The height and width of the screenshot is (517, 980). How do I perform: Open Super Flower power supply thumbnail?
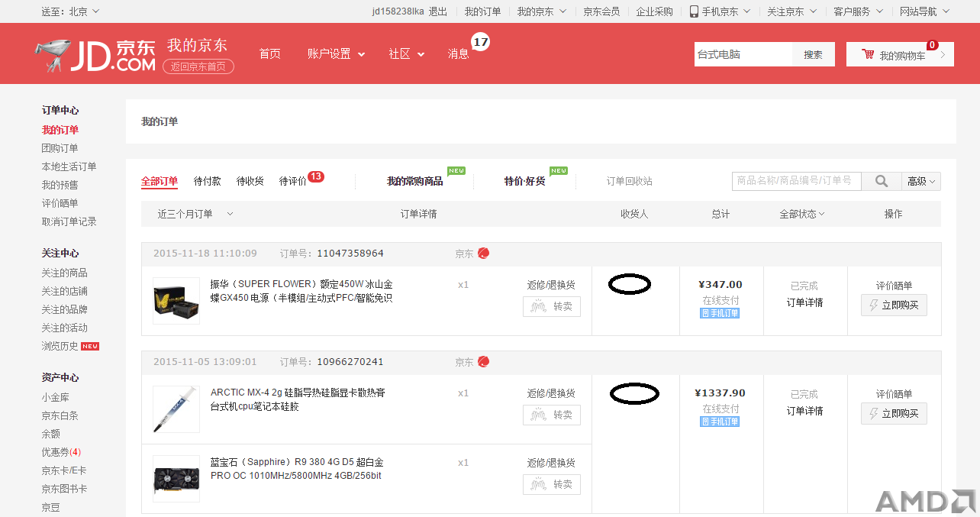pyautogui.click(x=176, y=301)
